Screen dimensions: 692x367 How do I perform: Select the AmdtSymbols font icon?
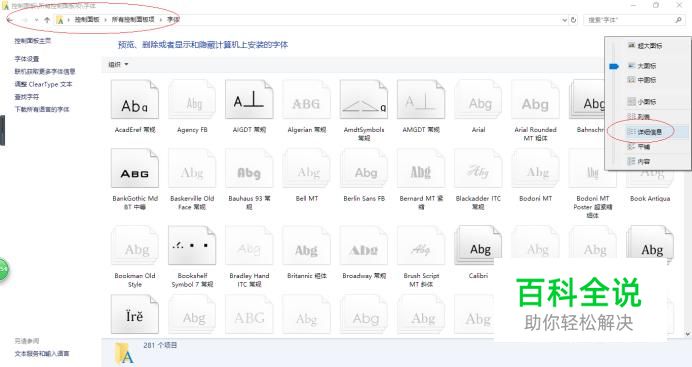tap(364, 100)
